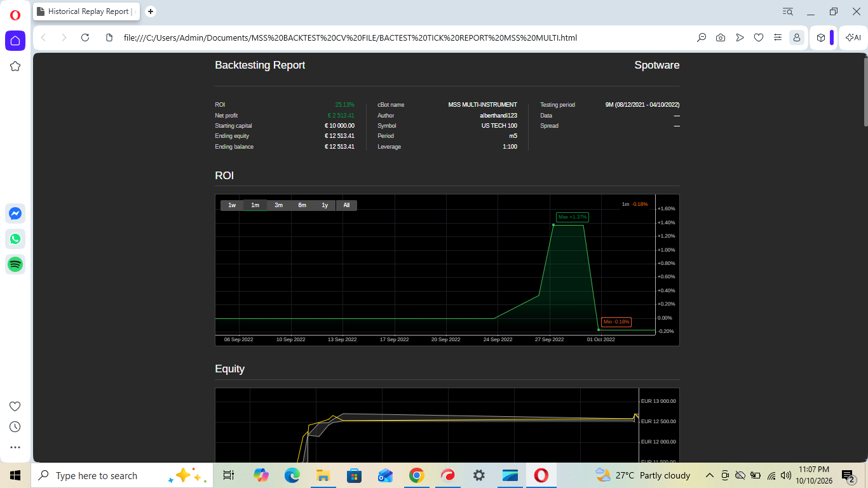This screenshot has height=488, width=868.
Task: Click cBot name MSS MULTI-INSTRUMENT
Action: (x=482, y=105)
